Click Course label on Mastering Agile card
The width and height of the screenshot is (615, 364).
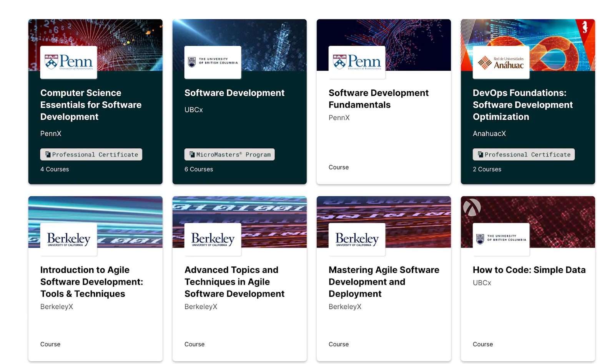click(339, 344)
